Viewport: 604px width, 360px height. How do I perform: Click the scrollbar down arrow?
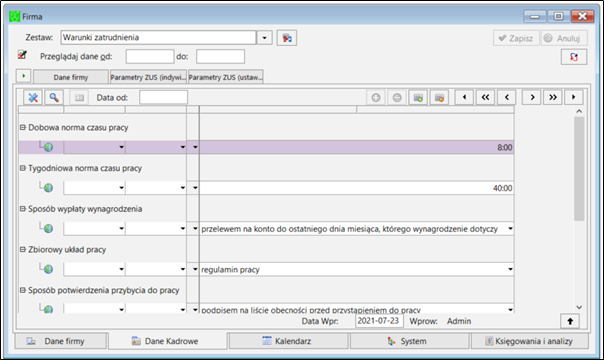[579, 307]
